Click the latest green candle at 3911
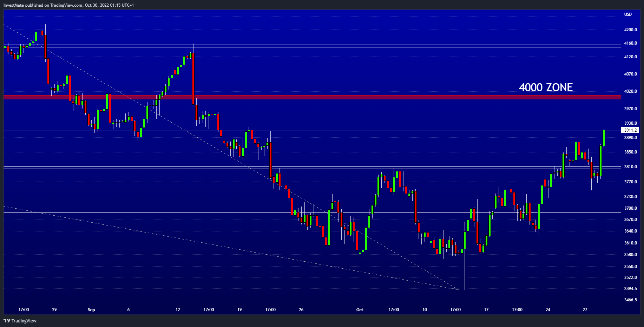The width and height of the screenshot is (644, 327). (x=604, y=138)
